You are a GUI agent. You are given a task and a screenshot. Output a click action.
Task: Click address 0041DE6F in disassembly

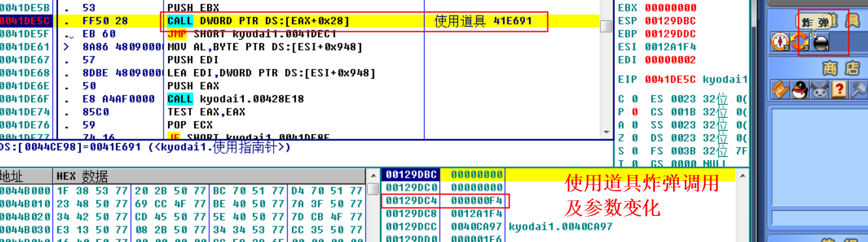(x=25, y=99)
